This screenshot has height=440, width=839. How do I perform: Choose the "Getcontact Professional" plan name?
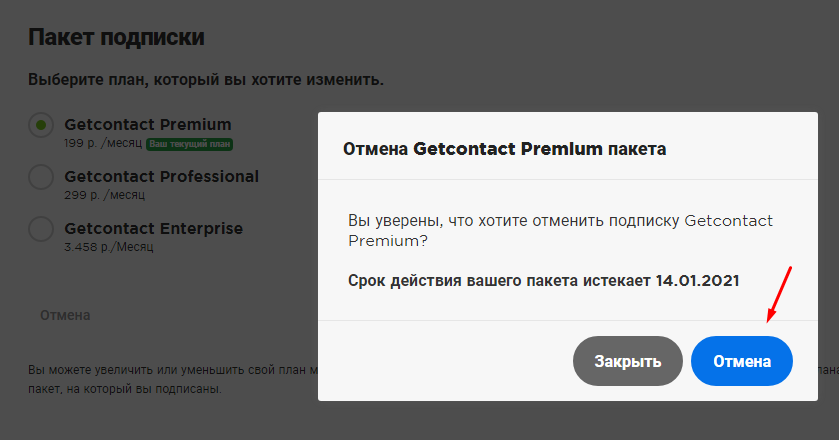(x=161, y=177)
